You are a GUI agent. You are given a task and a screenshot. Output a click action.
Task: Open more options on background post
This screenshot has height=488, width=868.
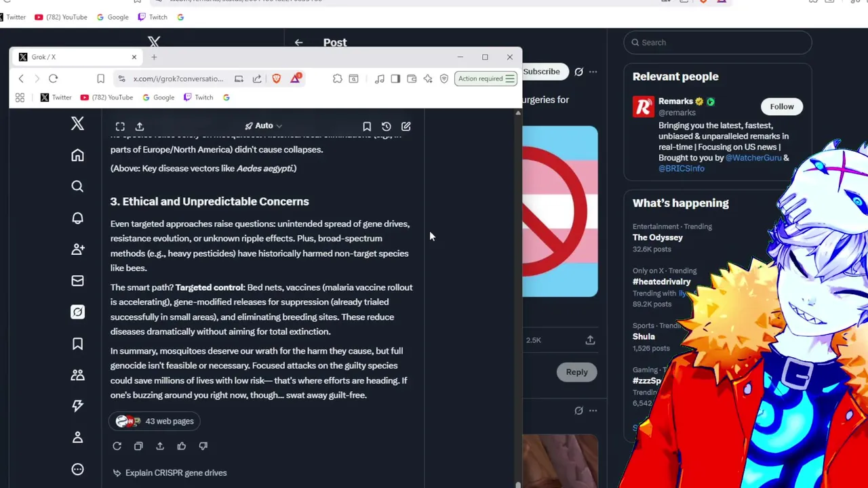pos(593,71)
